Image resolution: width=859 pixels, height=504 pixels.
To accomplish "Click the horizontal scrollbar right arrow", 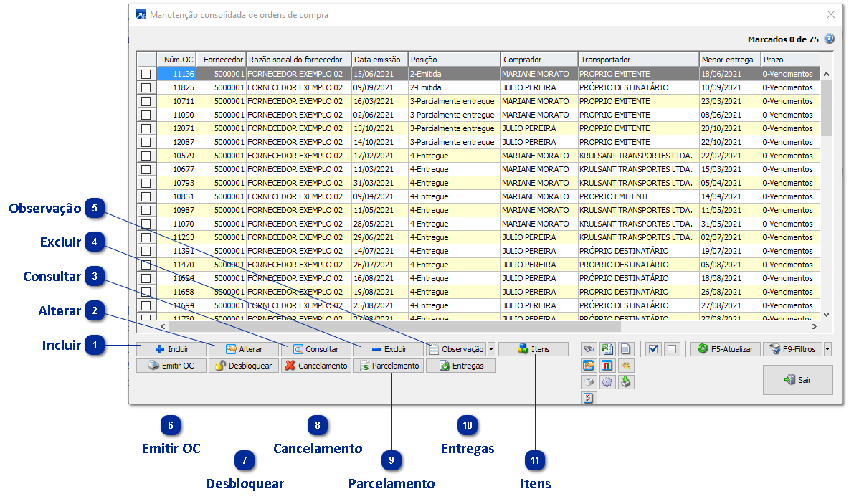I will (814, 326).
